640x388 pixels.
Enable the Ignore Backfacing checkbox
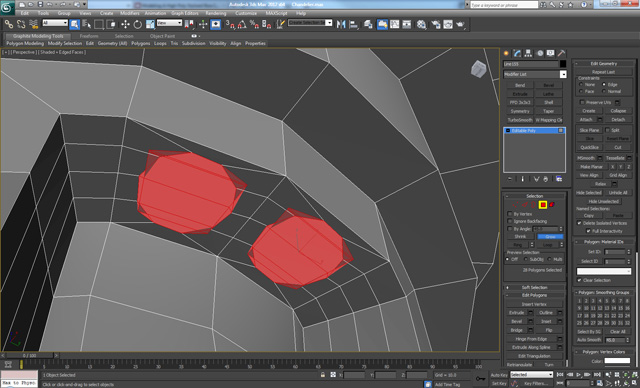point(510,221)
